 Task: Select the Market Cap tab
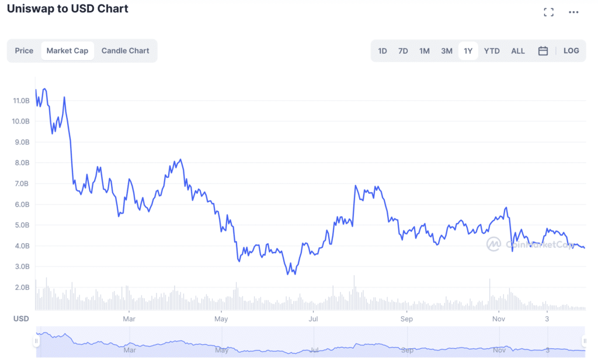[x=68, y=51]
